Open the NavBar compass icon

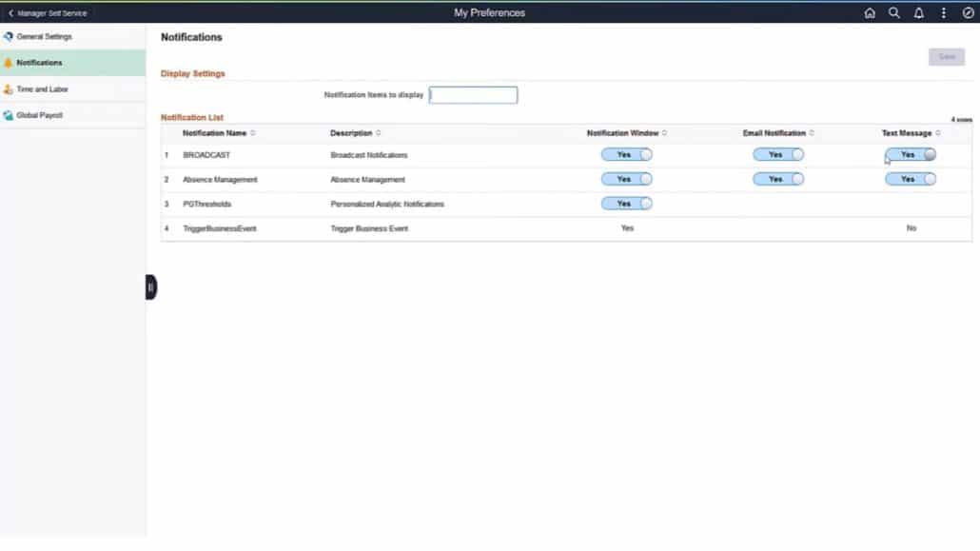tap(966, 12)
